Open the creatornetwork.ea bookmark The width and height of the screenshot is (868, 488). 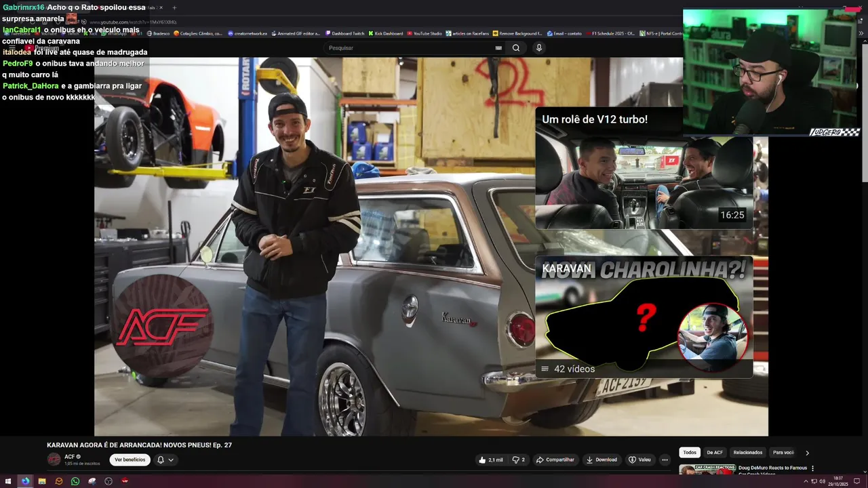[248, 33]
